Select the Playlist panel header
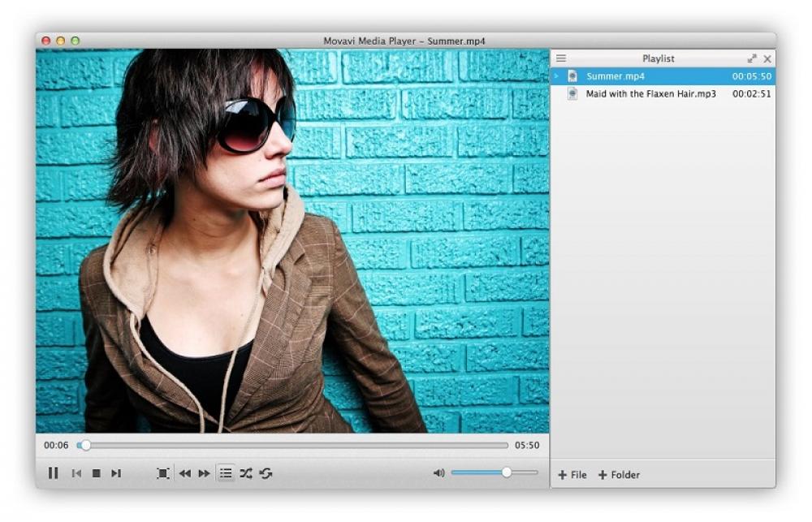This screenshot has width=812, height=522. coord(658,58)
